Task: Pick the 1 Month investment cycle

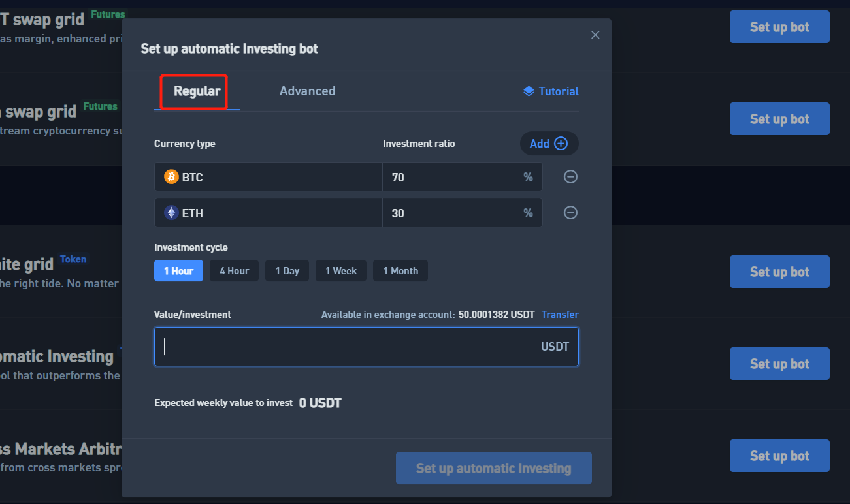Action: tap(400, 271)
